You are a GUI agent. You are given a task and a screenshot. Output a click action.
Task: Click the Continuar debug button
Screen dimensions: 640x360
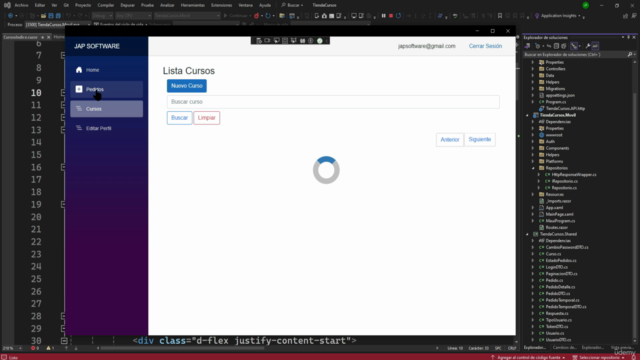(x=236, y=16)
